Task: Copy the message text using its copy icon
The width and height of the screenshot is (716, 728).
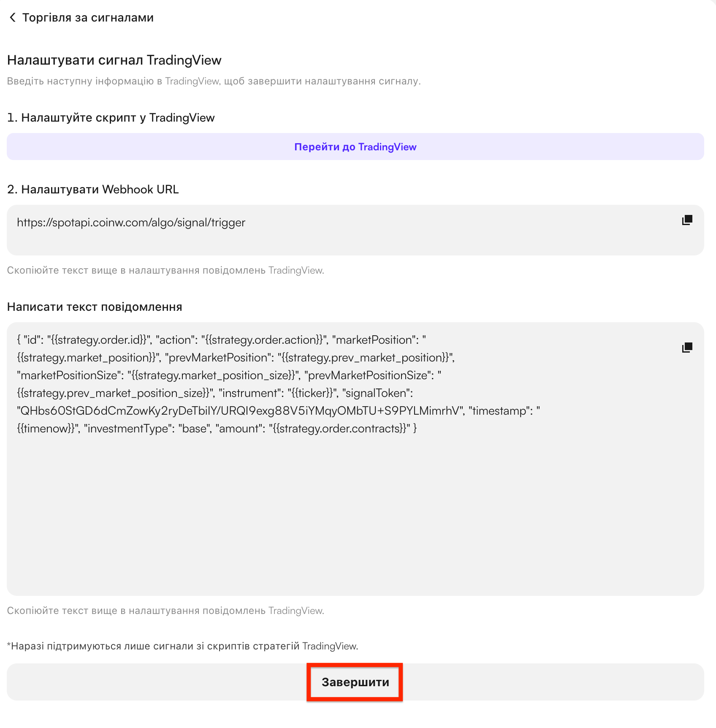Action: [687, 348]
